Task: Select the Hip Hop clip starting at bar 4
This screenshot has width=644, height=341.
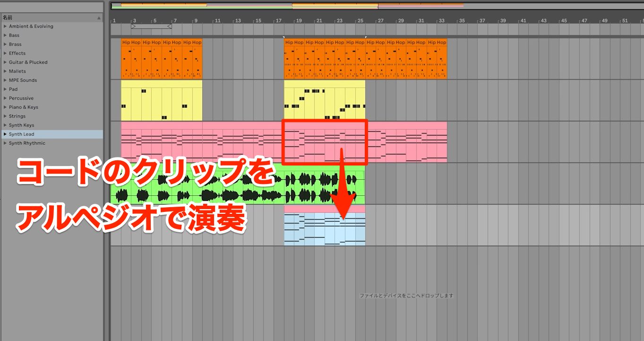Action: pos(151,59)
